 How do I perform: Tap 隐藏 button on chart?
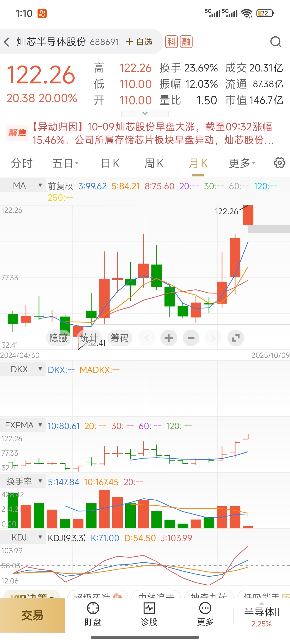pos(58,338)
